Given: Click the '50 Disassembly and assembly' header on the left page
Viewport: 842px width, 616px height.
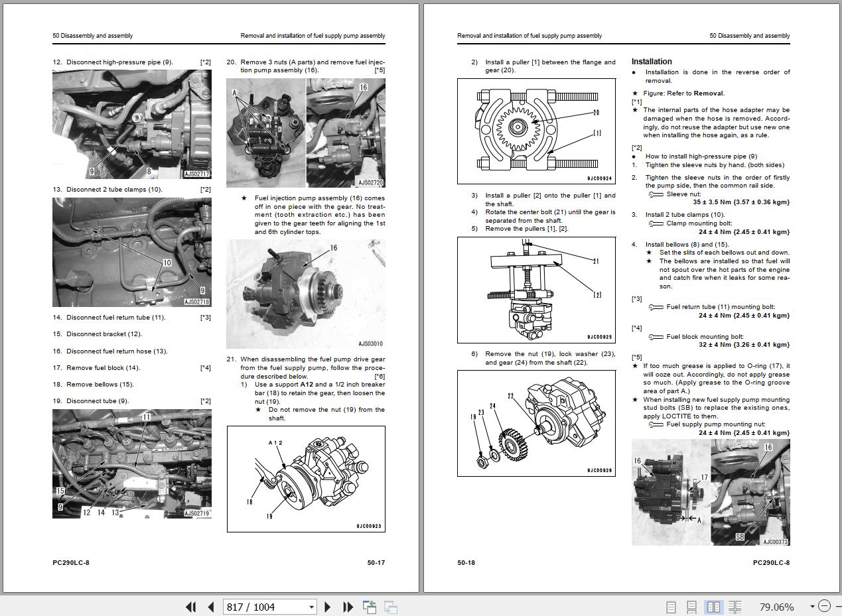Looking at the screenshot, I should coord(93,36).
